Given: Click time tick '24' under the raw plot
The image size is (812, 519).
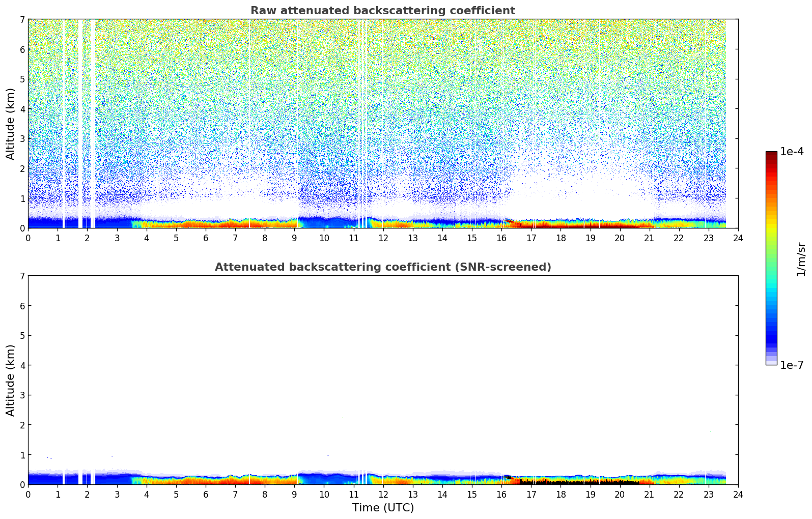Looking at the screenshot, I should [738, 238].
